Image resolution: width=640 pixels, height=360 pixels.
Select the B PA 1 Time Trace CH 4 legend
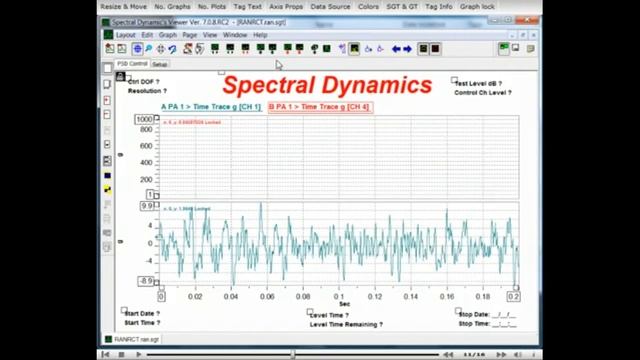point(320,107)
